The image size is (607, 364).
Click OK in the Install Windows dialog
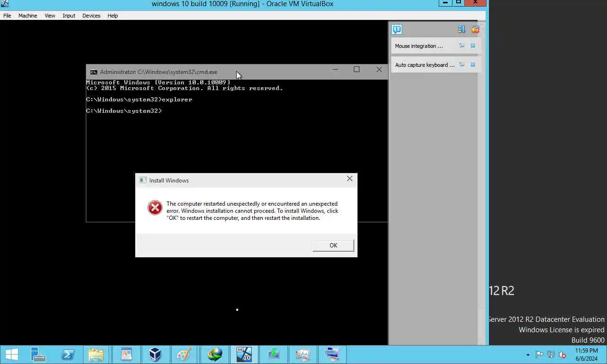pyautogui.click(x=333, y=246)
